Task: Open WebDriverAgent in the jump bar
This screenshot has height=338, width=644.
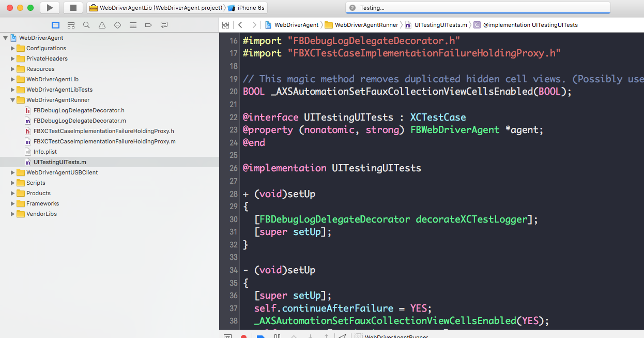Action: pos(292,25)
